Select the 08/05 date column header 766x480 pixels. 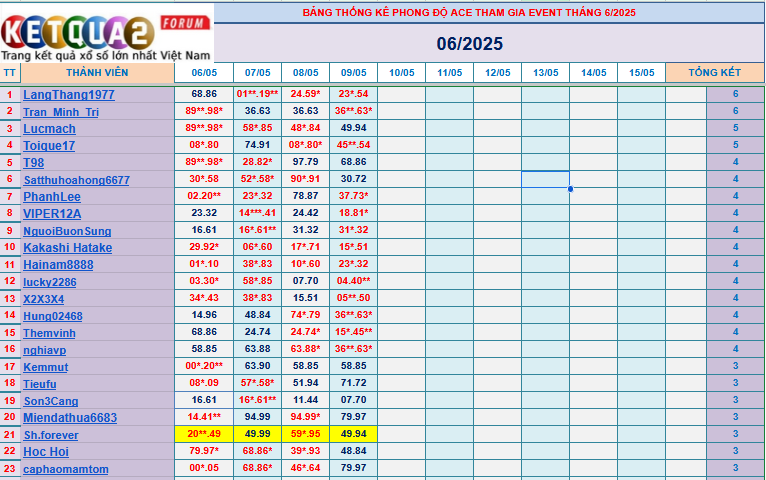click(305, 73)
